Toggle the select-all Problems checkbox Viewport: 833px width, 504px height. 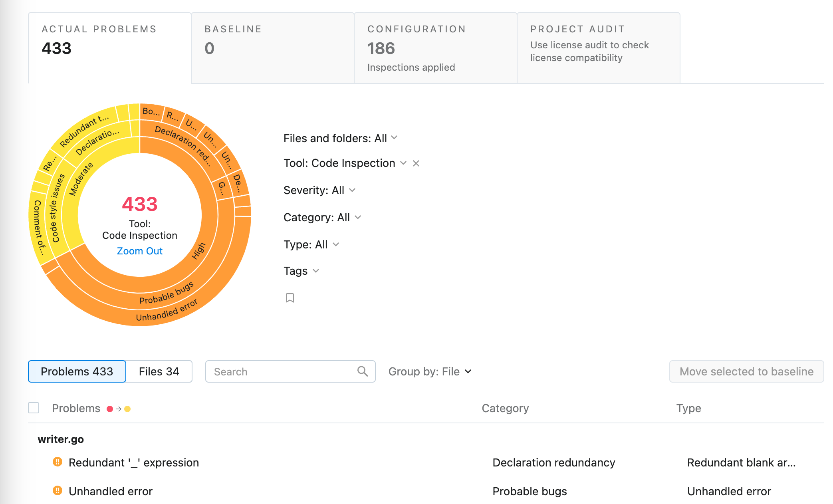click(x=34, y=408)
